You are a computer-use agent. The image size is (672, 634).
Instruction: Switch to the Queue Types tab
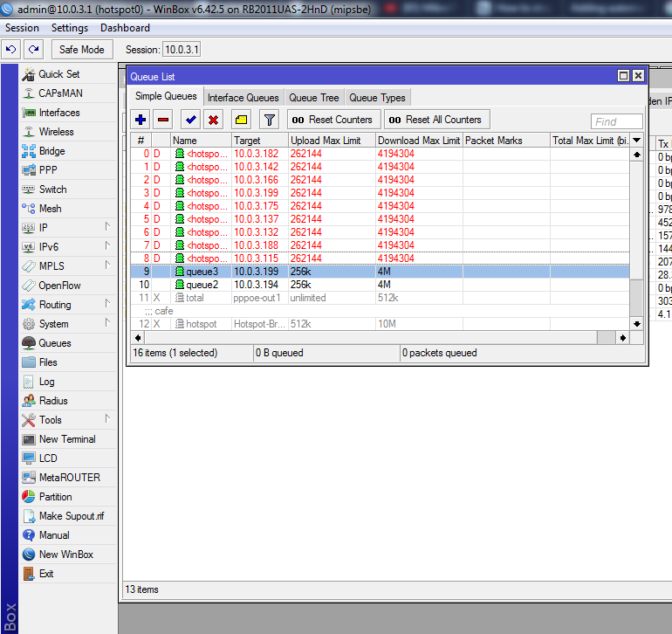(377, 98)
